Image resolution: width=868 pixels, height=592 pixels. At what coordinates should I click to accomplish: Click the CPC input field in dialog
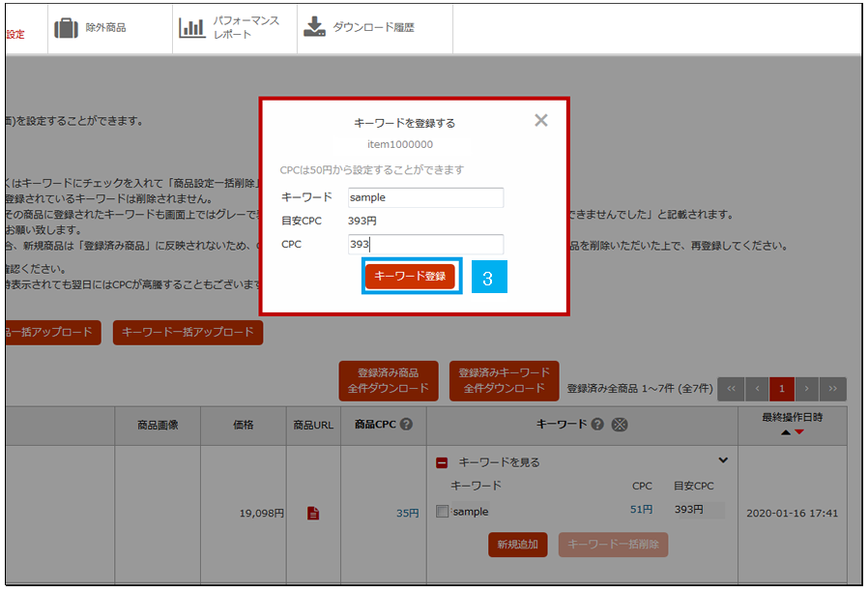(x=425, y=245)
